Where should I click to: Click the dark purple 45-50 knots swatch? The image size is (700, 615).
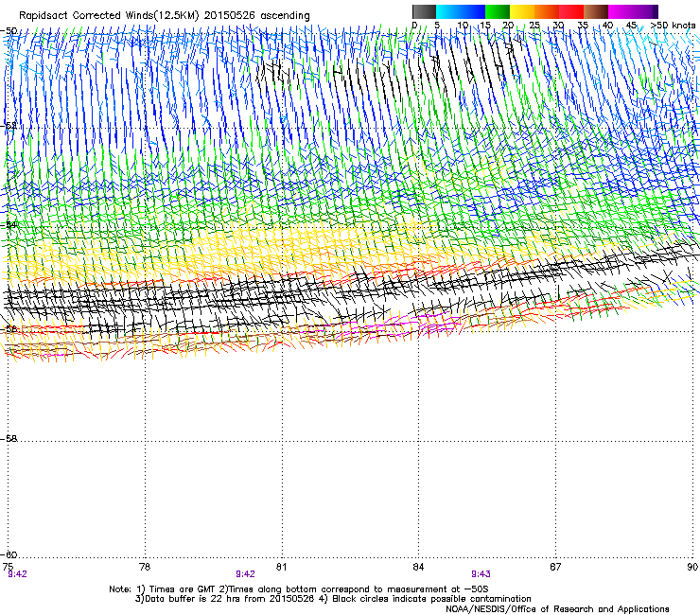click(x=645, y=11)
